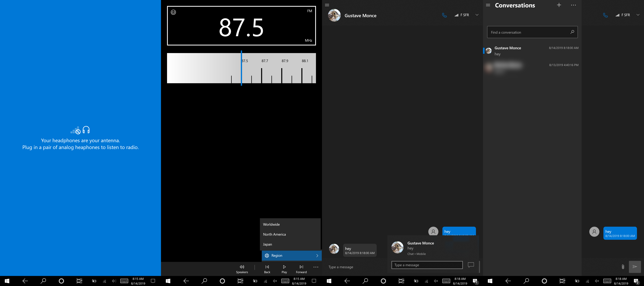Viewport: 644px width, 286px height.
Task: Click the paperclip attachment icon
Action: tap(623, 267)
